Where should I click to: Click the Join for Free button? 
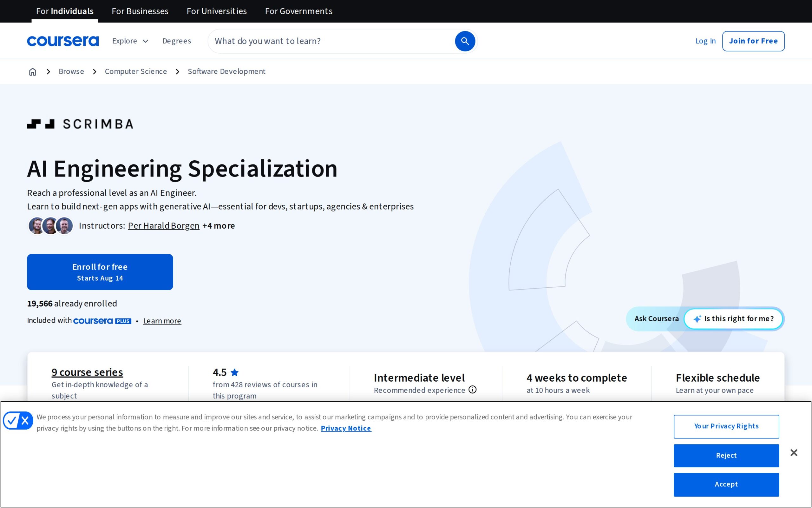[753, 41]
